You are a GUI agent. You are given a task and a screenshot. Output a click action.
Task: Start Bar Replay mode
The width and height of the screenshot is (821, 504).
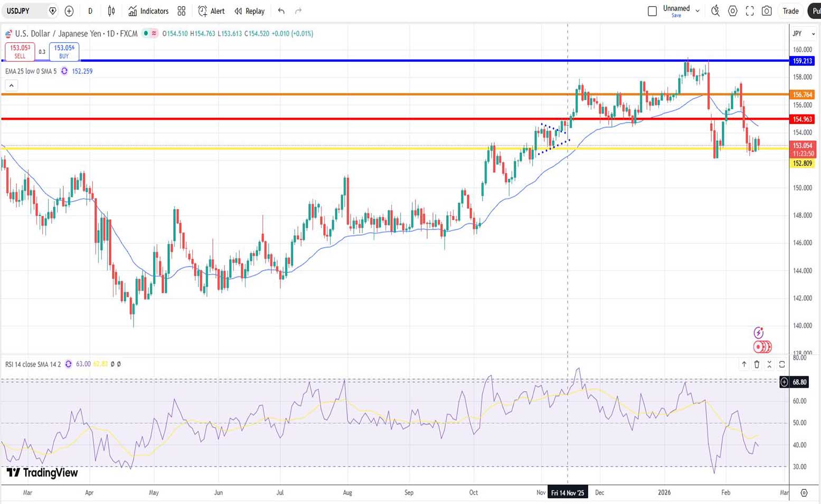click(249, 11)
